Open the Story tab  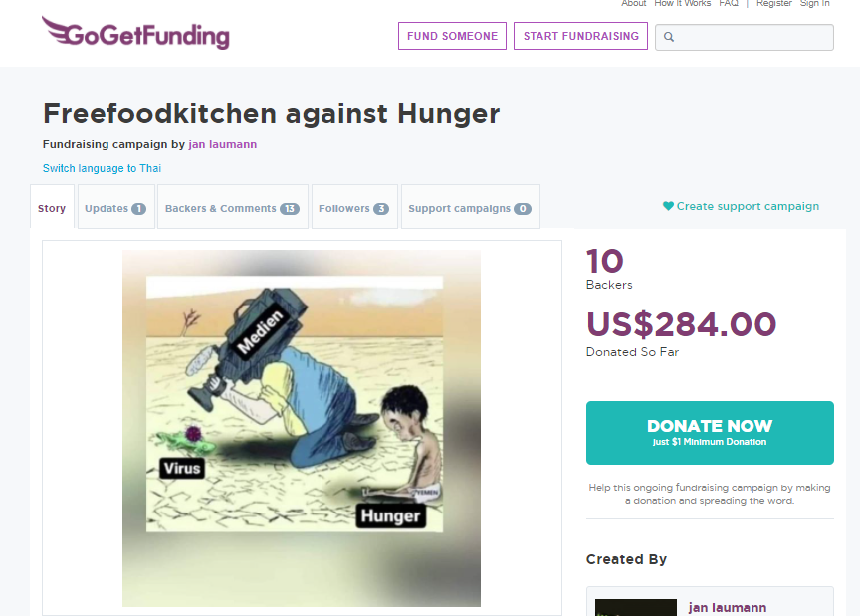pyautogui.click(x=52, y=207)
